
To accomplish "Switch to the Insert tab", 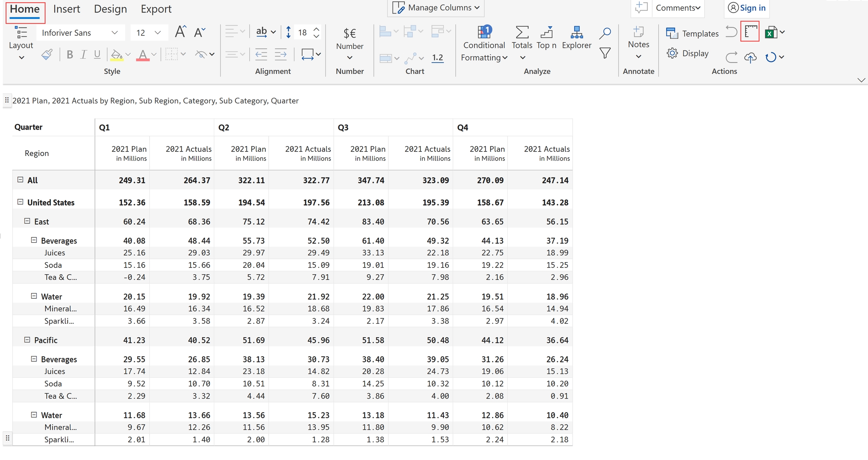I will pos(67,9).
